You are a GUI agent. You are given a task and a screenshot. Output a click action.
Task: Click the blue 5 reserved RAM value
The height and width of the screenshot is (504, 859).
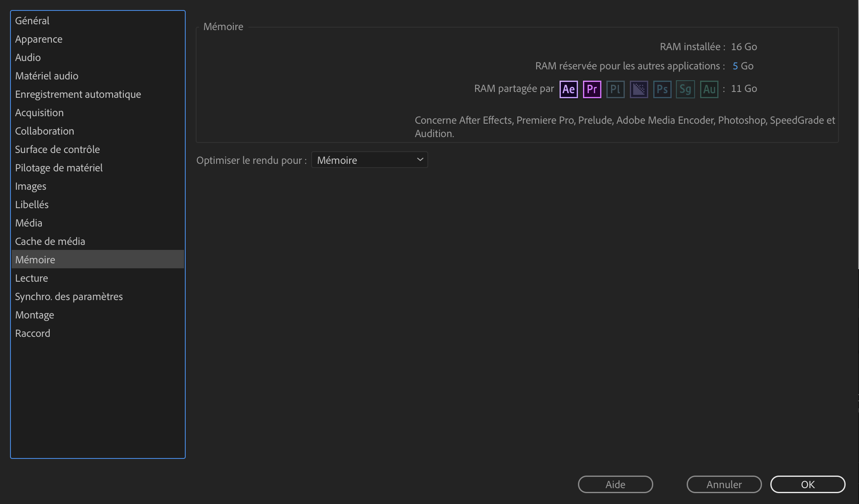tap(735, 66)
